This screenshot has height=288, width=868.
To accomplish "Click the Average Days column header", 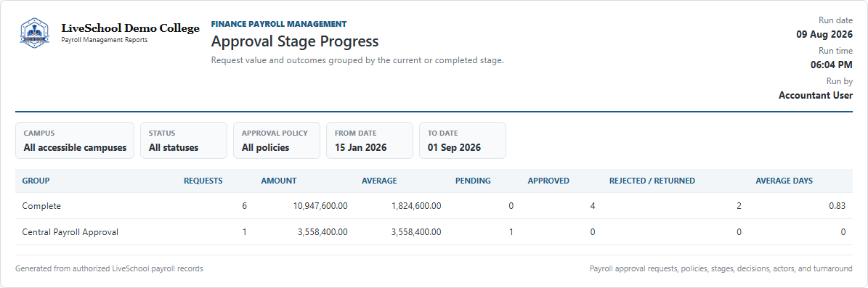I will (x=784, y=181).
